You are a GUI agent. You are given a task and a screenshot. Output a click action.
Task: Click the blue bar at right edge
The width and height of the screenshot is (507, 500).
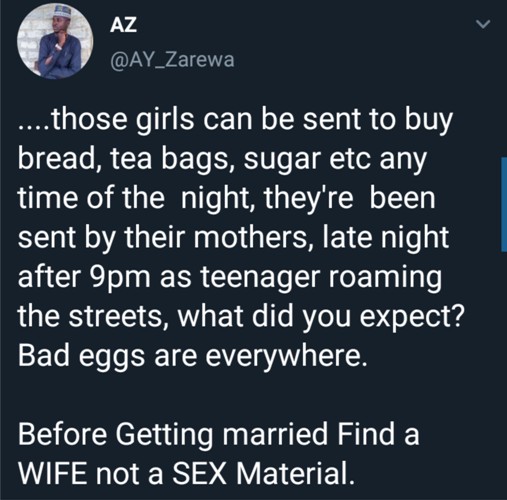click(504, 204)
